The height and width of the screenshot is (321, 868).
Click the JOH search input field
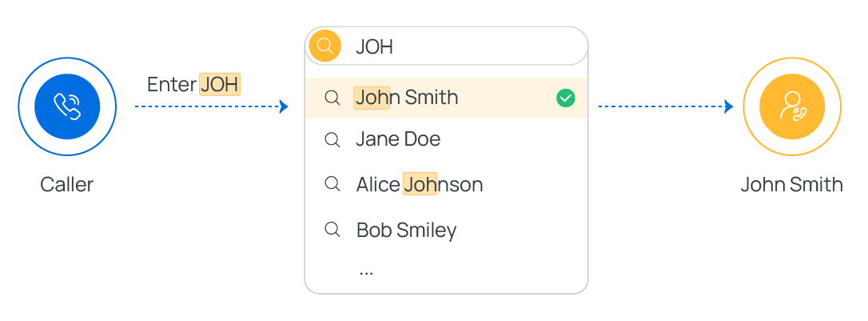click(464, 46)
